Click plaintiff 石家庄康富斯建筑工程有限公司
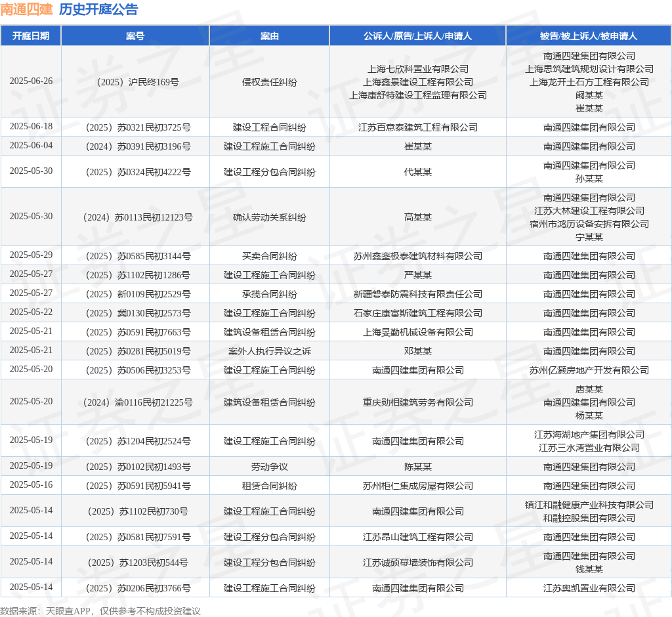 [418, 313]
